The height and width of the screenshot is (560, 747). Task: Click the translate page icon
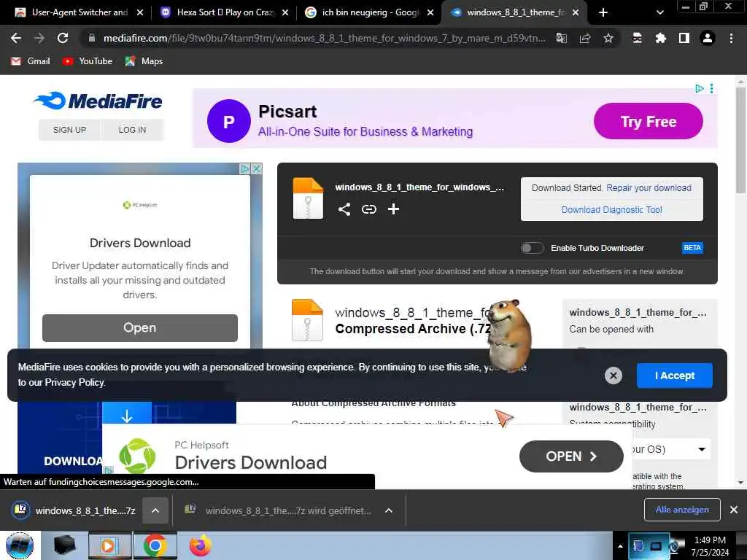[562, 38]
